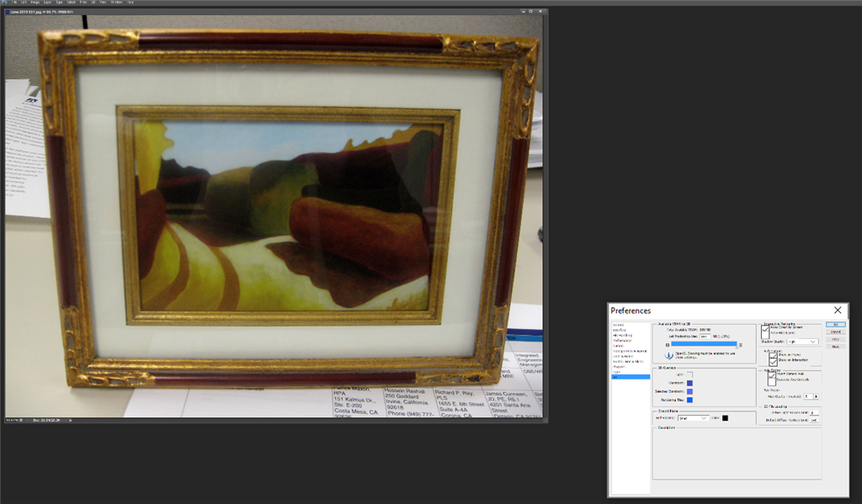Select General in Preferences category list
This screenshot has width=862, height=504.
(x=619, y=325)
